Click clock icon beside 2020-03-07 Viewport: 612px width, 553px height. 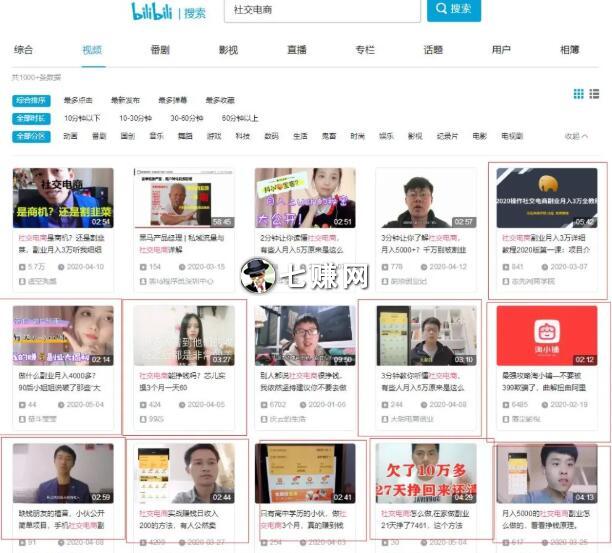(545, 267)
